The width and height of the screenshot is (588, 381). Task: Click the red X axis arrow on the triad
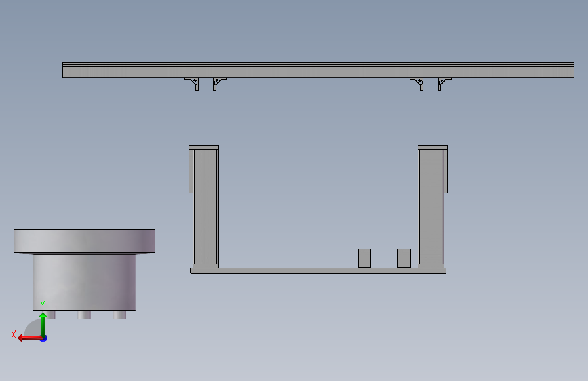(30, 338)
